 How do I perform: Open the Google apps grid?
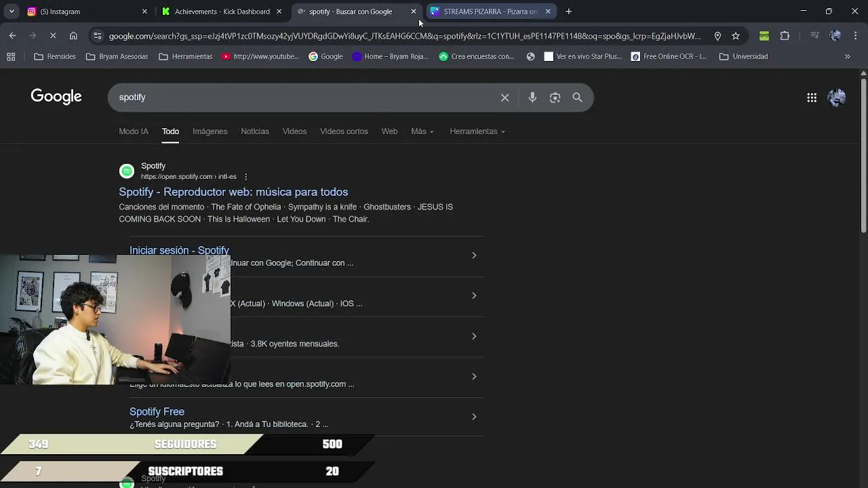tap(812, 98)
